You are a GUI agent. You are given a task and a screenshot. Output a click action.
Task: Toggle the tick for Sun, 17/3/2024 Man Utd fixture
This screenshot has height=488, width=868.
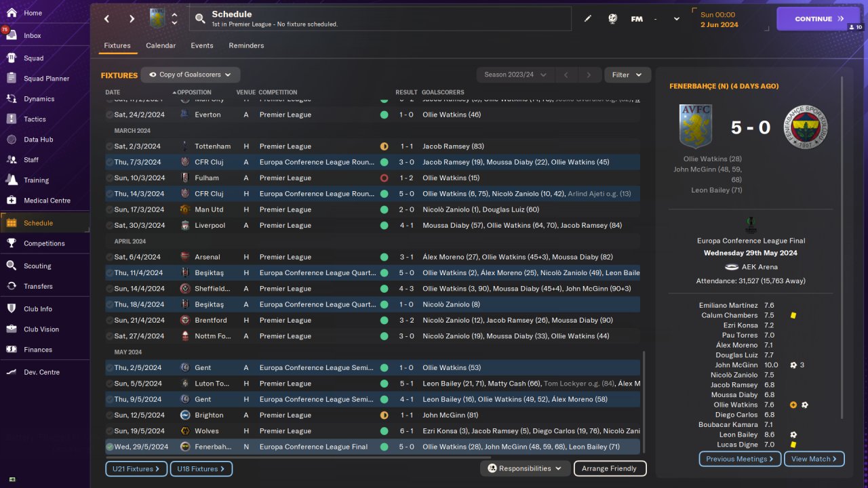(110, 209)
